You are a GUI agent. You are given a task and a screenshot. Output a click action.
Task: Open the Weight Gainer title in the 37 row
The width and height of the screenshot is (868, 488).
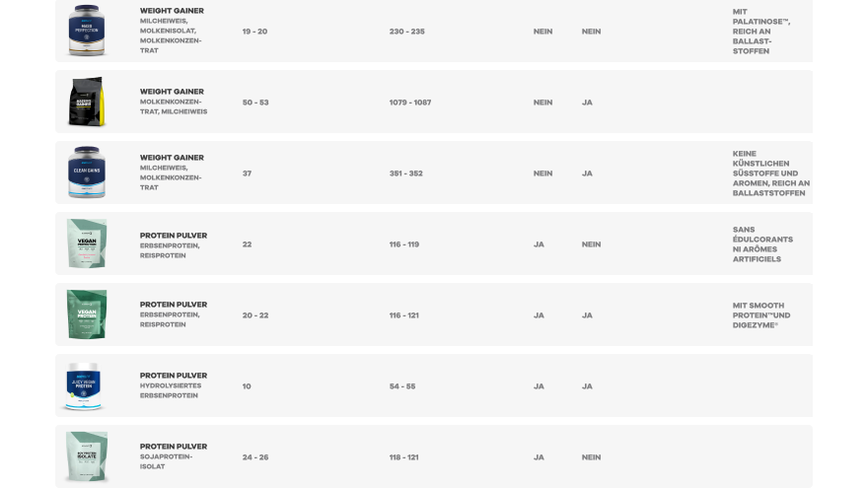tap(172, 158)
